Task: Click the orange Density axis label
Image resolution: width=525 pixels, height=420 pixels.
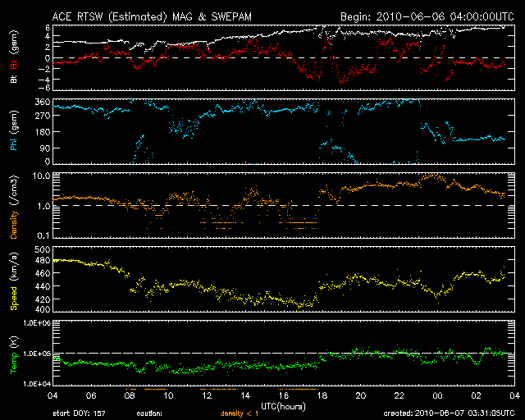Action: click(14, 224)
